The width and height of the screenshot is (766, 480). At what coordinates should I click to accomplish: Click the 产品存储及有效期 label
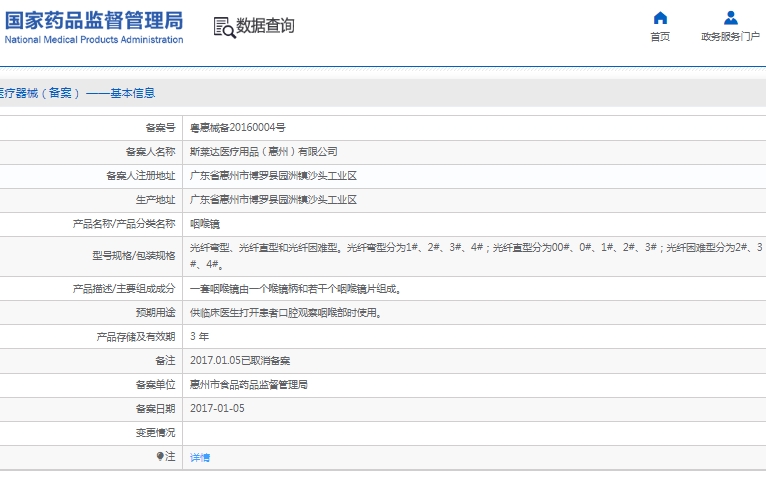point(136,336)
